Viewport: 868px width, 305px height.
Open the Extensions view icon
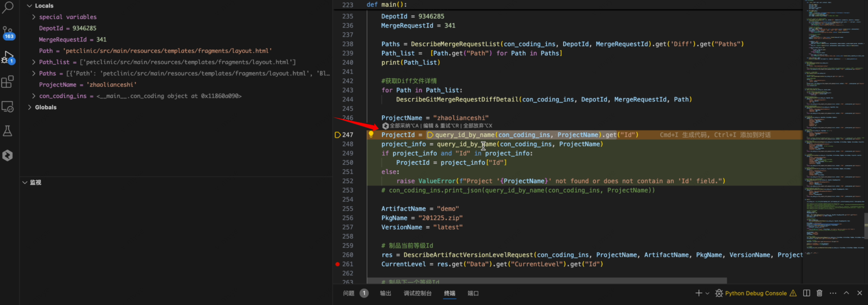[x=7, y=82]
